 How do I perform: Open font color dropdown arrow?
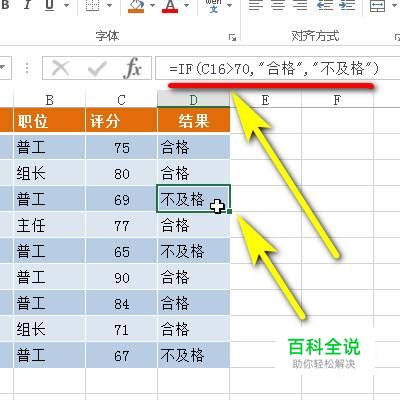click(186, 5)
